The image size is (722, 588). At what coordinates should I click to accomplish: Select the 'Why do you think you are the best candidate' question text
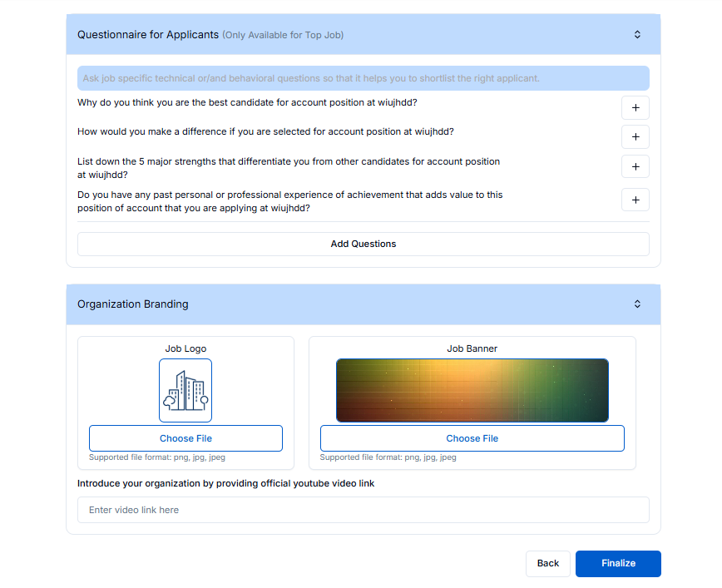(x=247, y=102)
